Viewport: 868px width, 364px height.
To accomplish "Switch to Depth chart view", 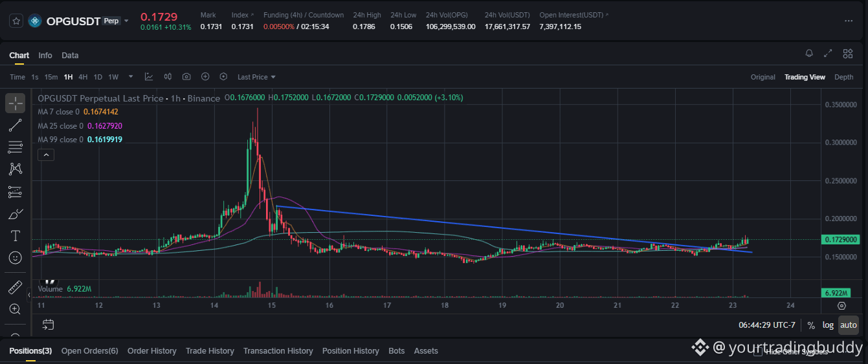I will coord(844,77).
